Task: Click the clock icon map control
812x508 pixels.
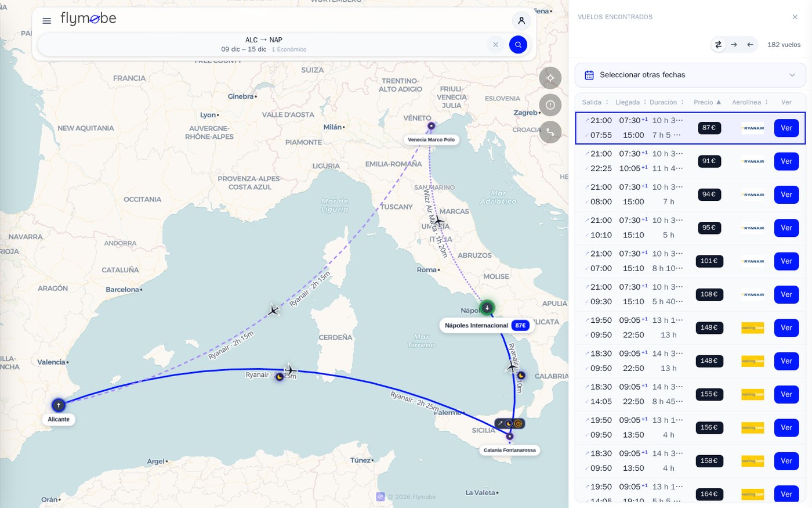Action: coord(550,105)
